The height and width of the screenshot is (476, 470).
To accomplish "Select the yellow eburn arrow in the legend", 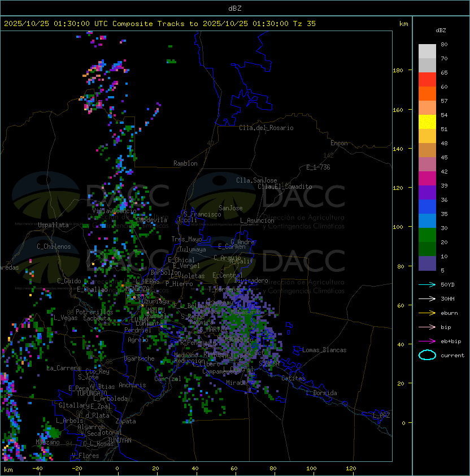I will (427, 313).
